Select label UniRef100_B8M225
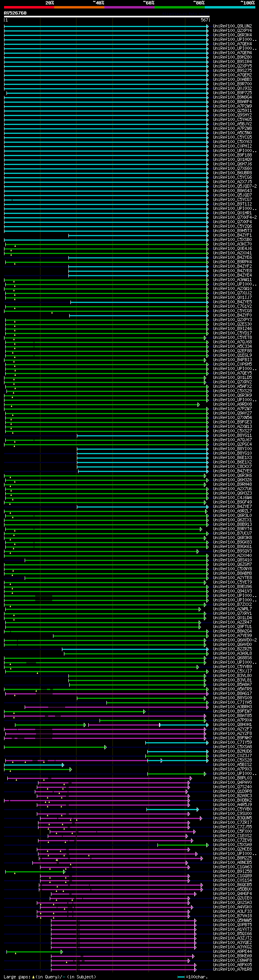 232,858
